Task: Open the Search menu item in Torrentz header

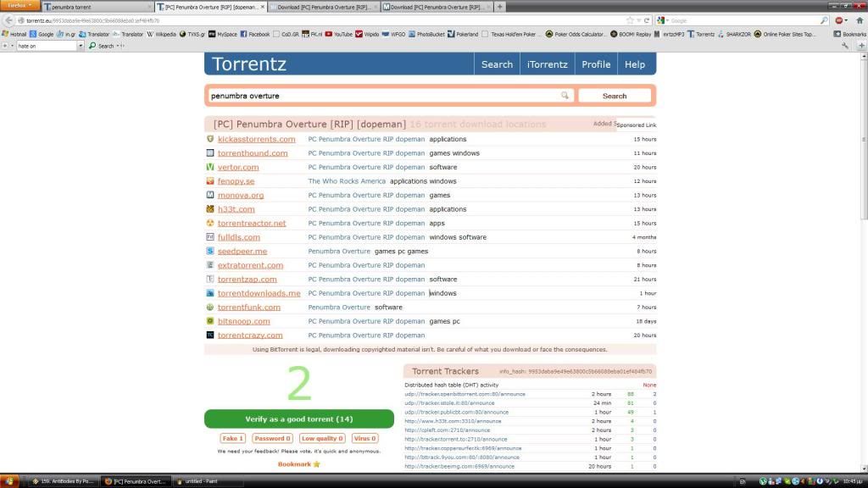Action: click(497, 64)
